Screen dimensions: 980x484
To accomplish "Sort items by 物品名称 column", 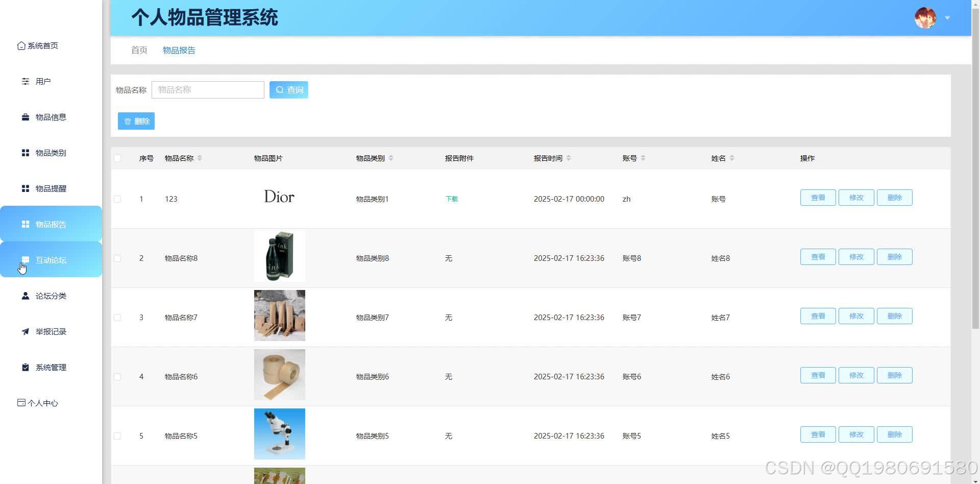I will [200, 158].
